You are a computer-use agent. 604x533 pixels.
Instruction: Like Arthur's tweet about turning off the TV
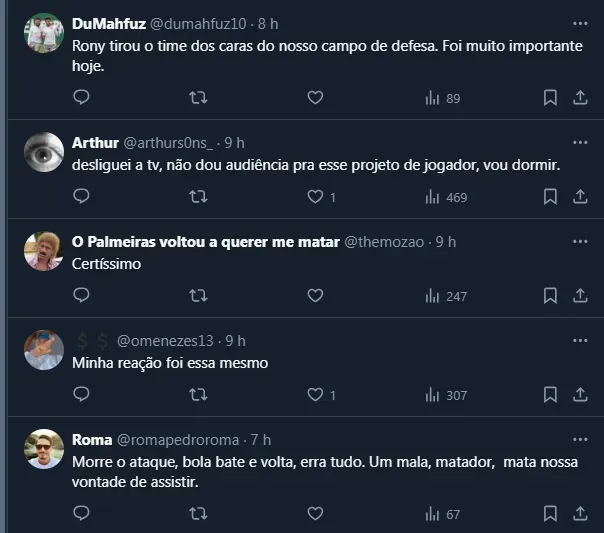(x=315, y=197)
